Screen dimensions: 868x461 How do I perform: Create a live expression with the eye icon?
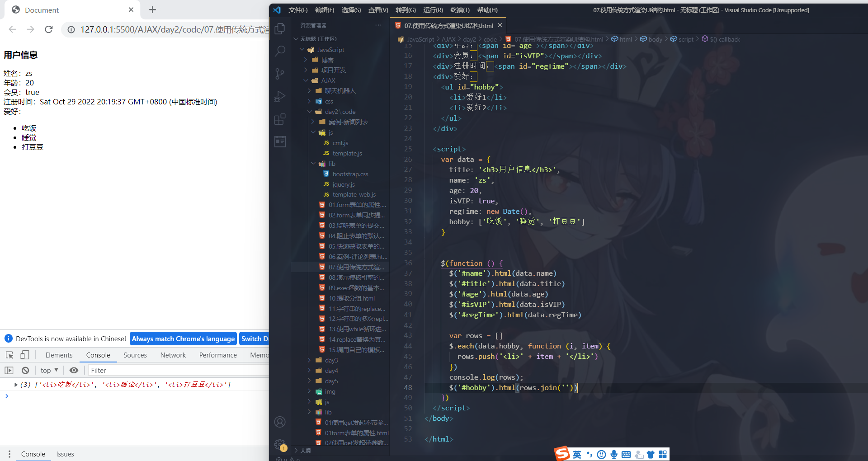[x=74, y=370]
